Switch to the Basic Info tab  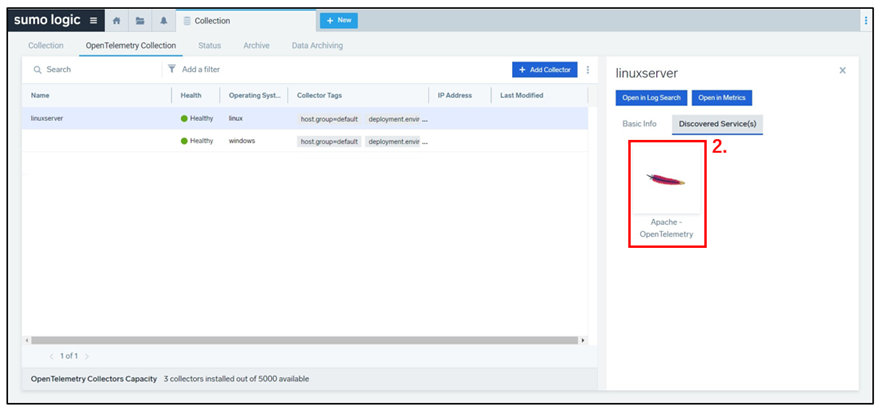[639, 124]
